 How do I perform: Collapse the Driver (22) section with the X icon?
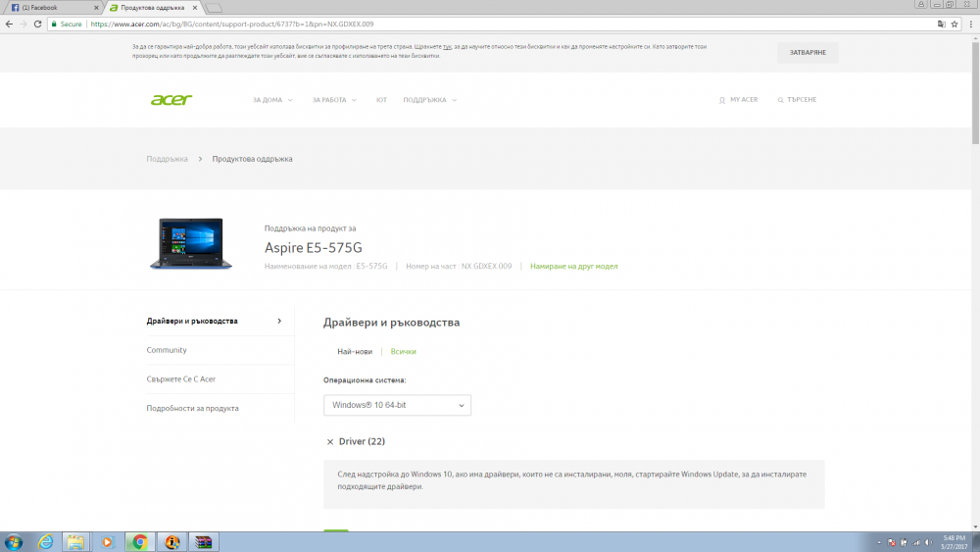[330, 442]
